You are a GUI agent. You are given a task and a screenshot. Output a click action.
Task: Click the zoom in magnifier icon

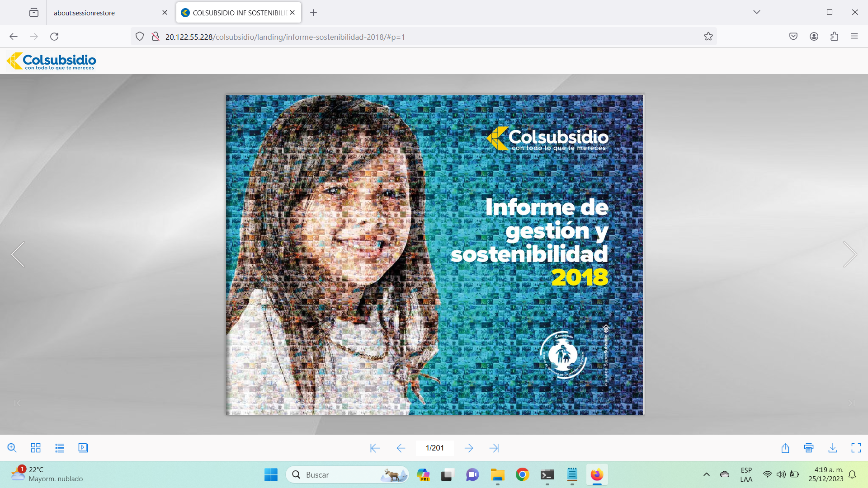[12, 448]
